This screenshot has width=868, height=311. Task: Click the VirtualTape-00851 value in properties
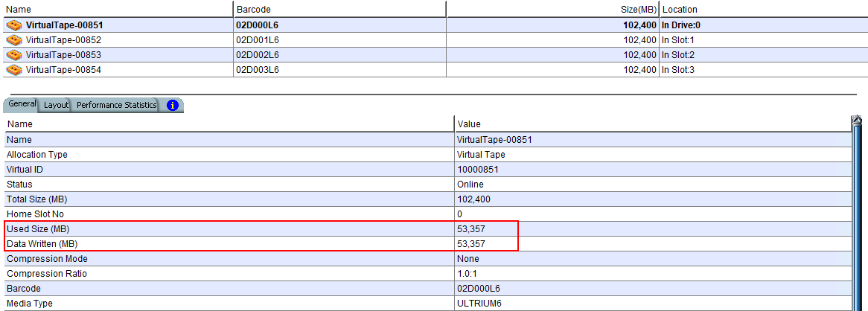point(494,140)
